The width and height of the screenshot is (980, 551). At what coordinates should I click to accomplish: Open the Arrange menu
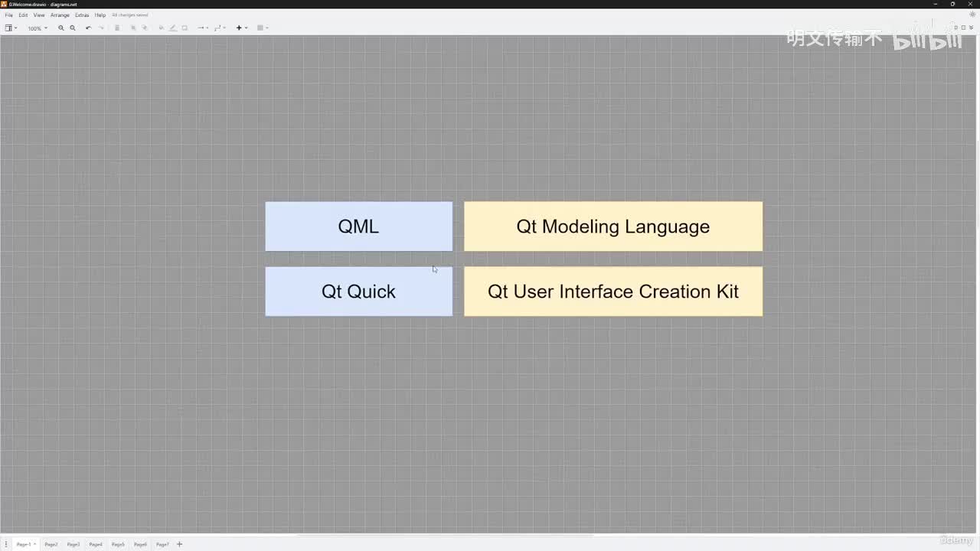[x=60, y=15]
